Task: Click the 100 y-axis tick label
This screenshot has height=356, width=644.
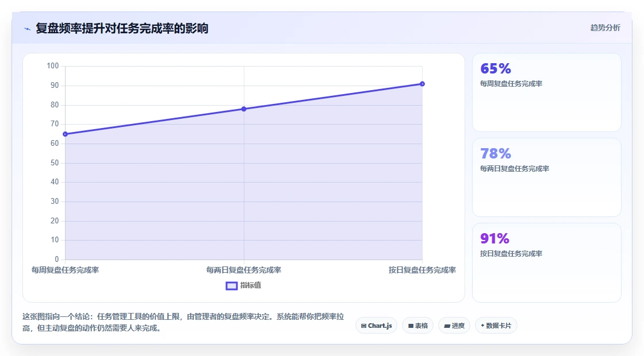Action: (x=53, y=65)
